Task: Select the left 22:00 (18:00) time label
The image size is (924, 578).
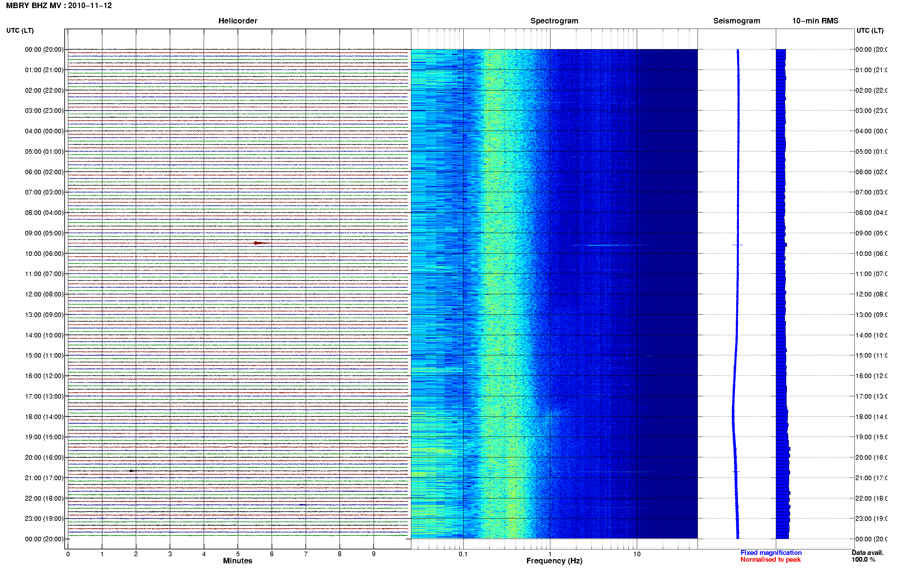Action: click(x=44, y=498)
